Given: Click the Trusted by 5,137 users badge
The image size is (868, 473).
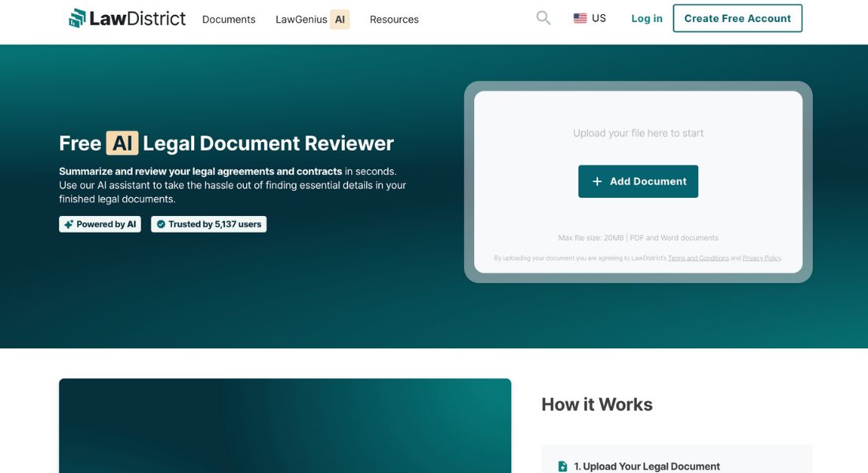Looking at the screenshot, I should [208, 224].
